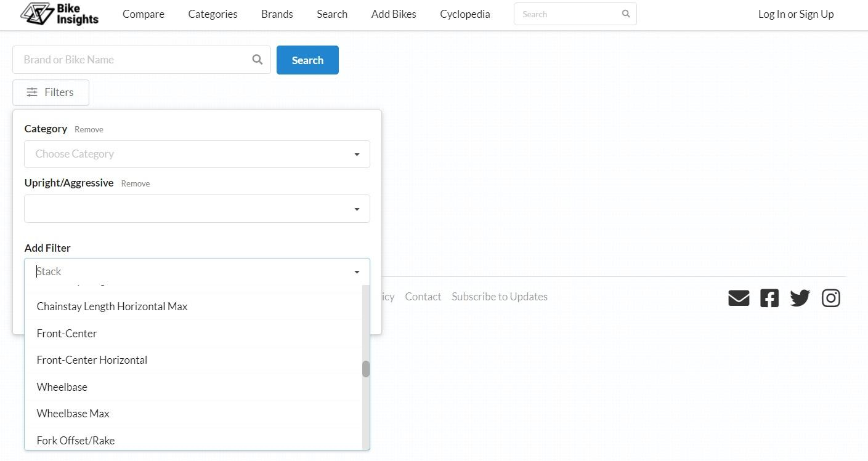Open the Instagram icon link
The width and height of the screenshot is (868, 461).
point(831,298)
